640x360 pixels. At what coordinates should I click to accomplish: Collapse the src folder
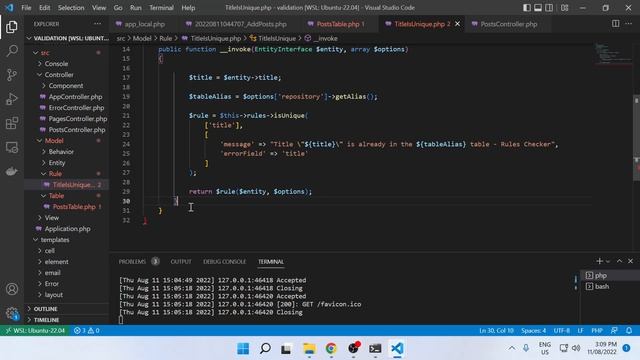coord(45,53)
